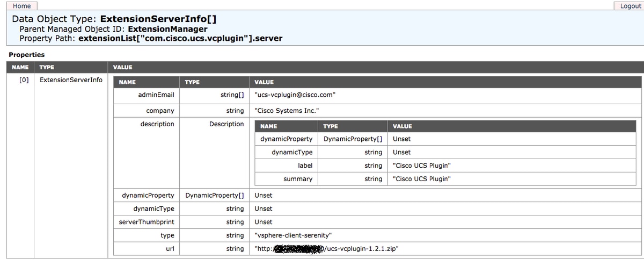This screenshot has width=644, height=266.
Task: Select the Unset value for serverThumbprint
Action: coord(264,222)
